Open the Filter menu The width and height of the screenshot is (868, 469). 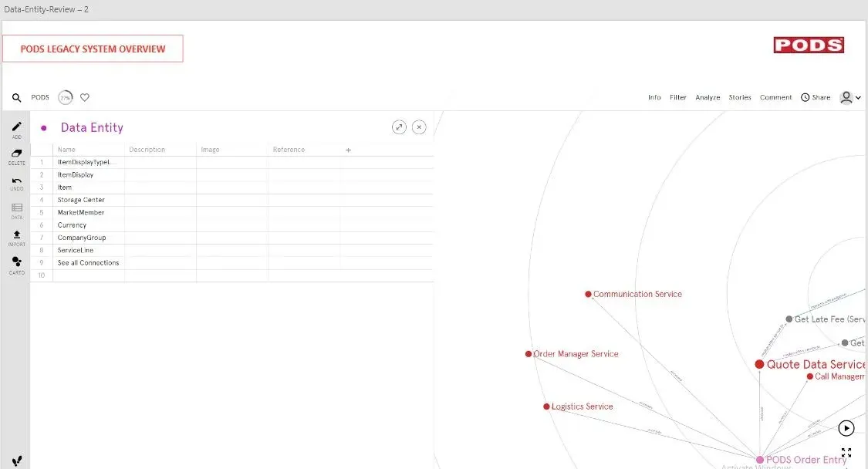[x=678, y=98]
